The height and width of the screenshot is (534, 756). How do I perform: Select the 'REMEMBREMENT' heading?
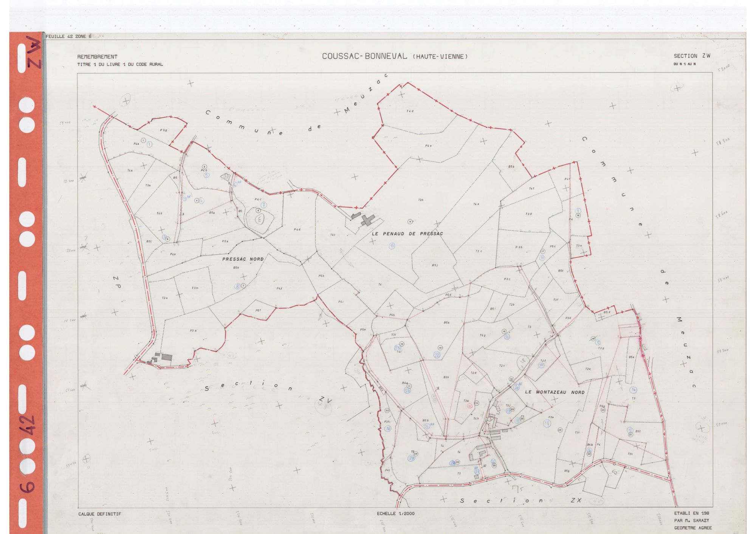[97, 57]
